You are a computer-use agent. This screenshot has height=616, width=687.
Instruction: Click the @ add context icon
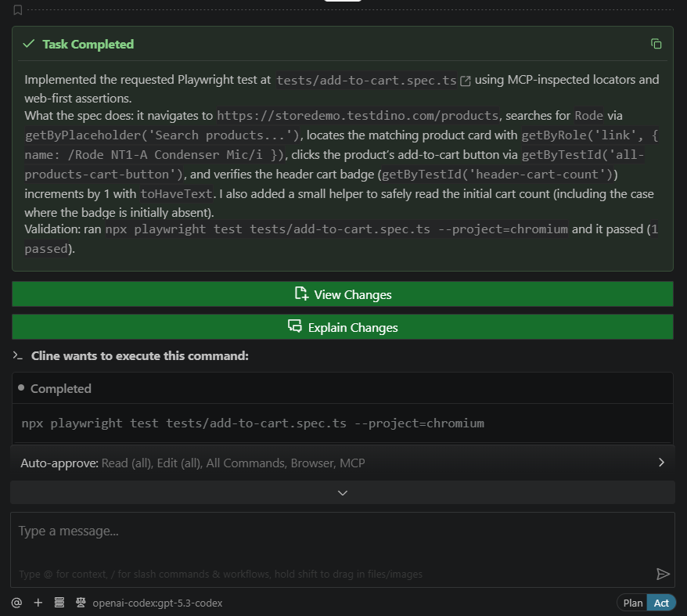[x=16, y=603]
